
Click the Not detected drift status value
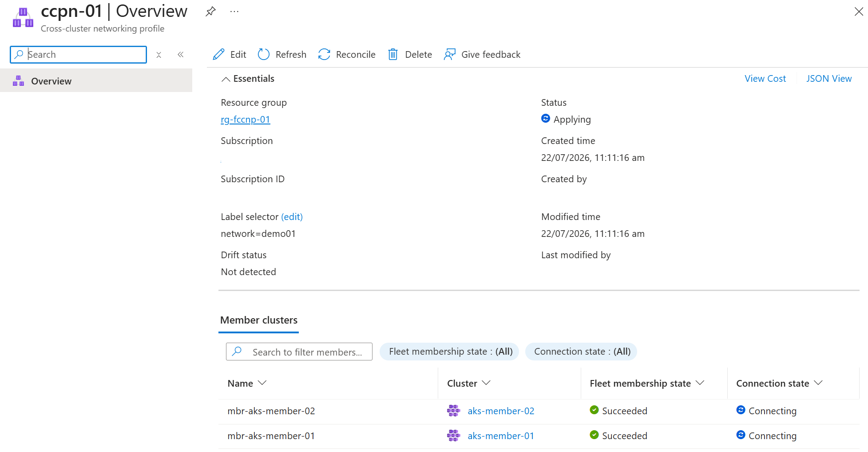pos(248,272)
